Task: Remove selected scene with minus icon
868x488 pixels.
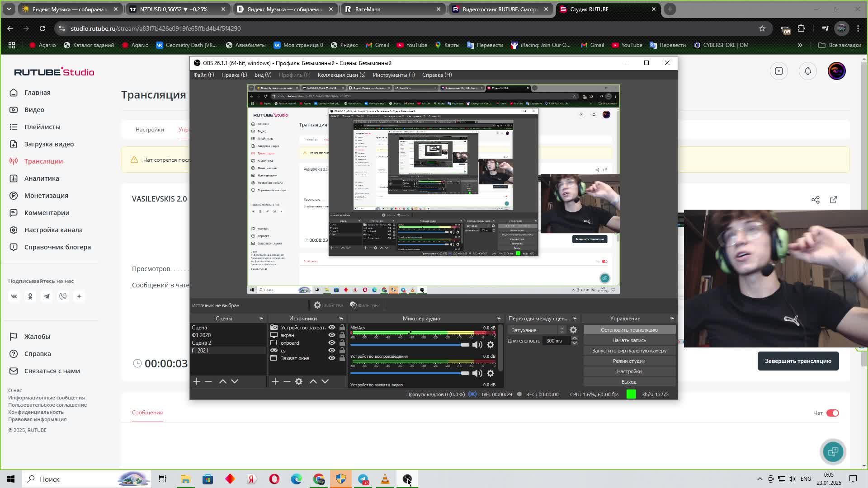Action: [x=208, y=381]
